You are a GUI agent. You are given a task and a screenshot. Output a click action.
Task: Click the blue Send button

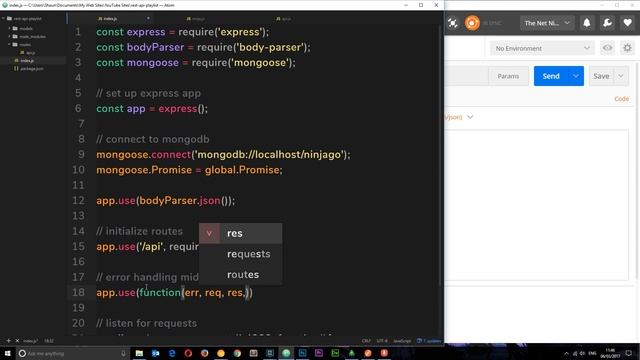[x=551, y=76]
